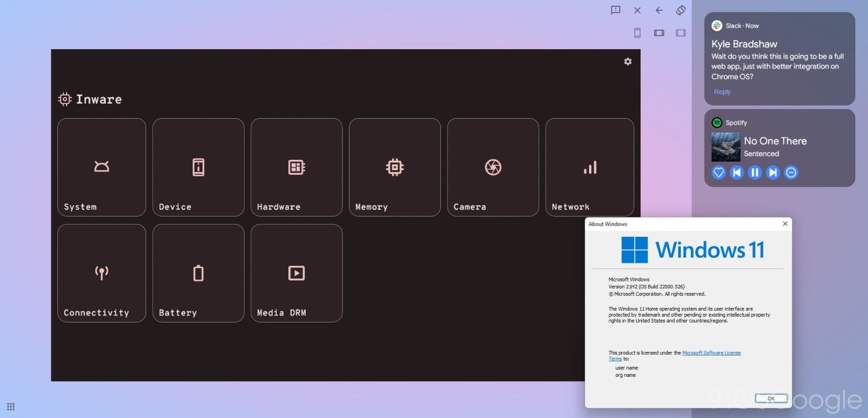Pause the Spotify track
868x418 pixels.
pos(755,173)
